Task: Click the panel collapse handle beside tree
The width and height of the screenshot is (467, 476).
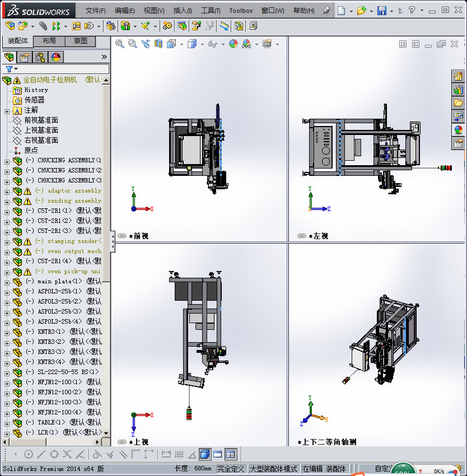Action: 113,241
